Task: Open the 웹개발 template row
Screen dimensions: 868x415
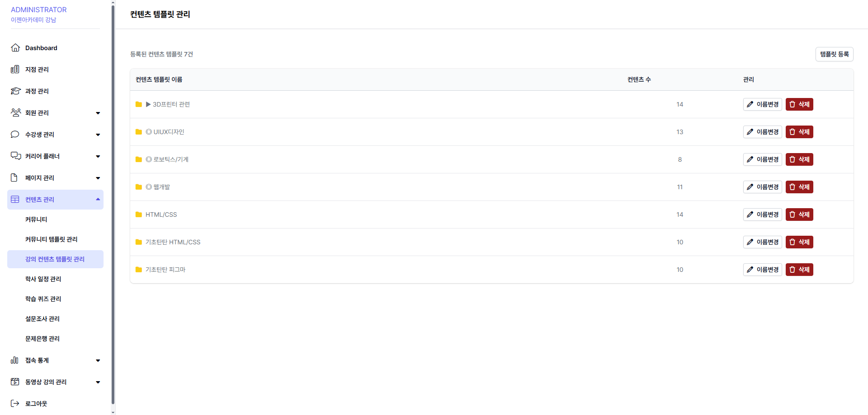Action: coord(161,187)
